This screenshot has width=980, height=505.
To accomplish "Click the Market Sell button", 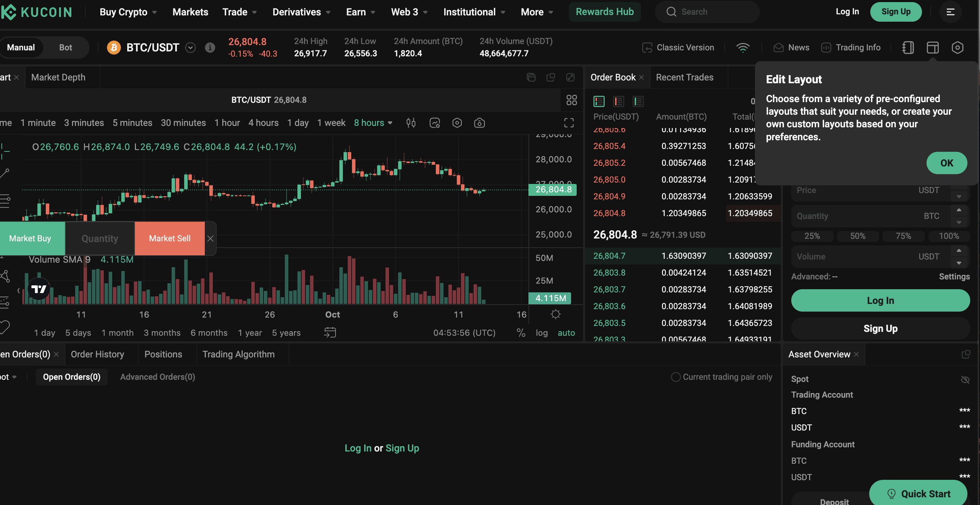I will 170,238.
